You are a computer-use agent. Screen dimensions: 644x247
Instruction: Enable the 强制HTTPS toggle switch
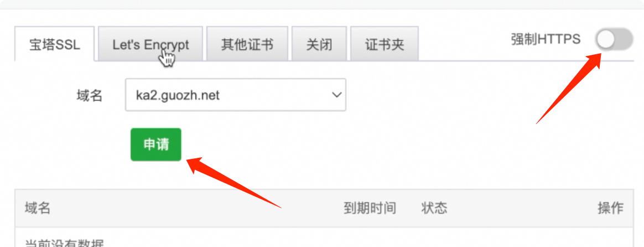pyautogui.click(x=614, y=39)
